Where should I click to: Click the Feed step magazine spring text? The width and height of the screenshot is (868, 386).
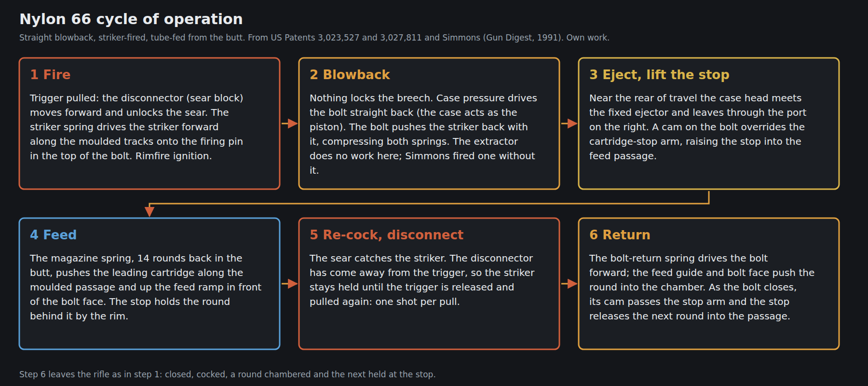click(x=146, y=287)
